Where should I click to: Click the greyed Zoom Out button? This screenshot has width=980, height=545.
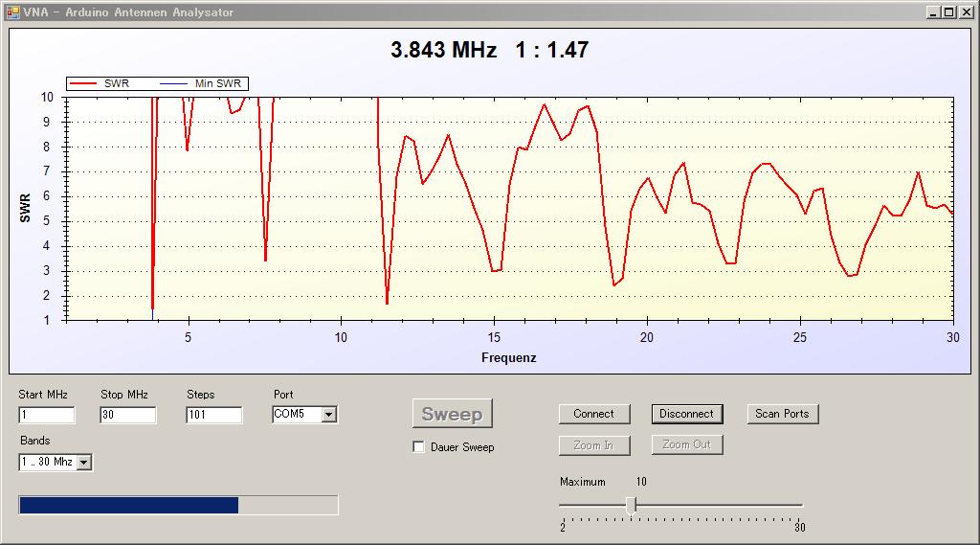click(x=687, y=444)
